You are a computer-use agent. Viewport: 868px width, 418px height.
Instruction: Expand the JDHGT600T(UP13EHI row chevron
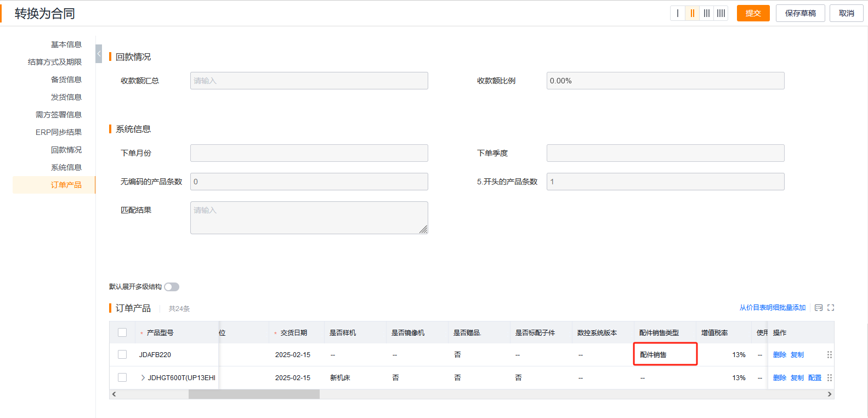pos(143,377)
